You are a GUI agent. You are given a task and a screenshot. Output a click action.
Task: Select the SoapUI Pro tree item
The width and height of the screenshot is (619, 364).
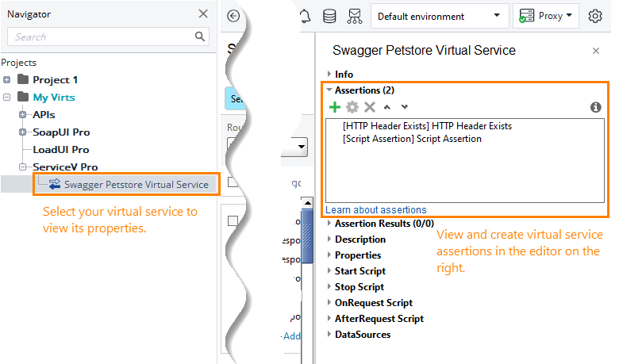point(61,132)
